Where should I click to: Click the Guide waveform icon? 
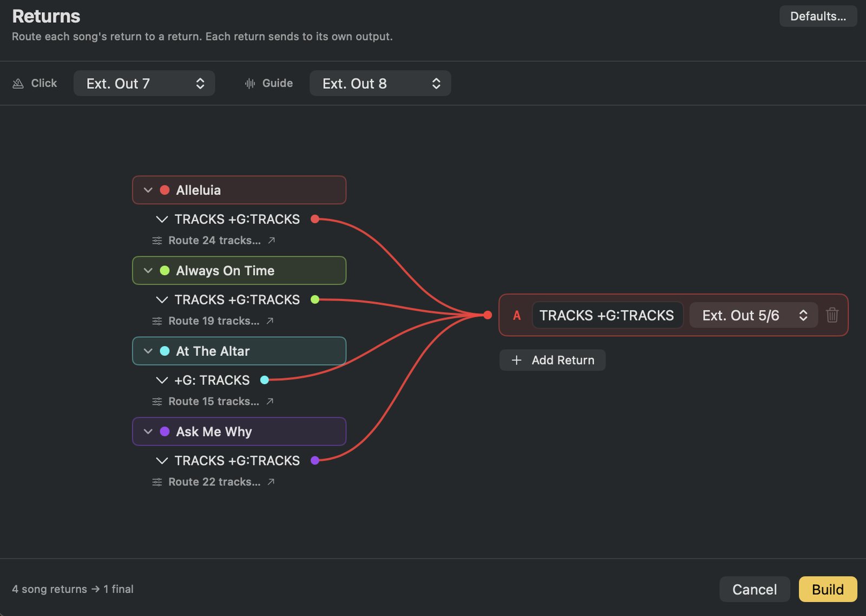point(250,83)
